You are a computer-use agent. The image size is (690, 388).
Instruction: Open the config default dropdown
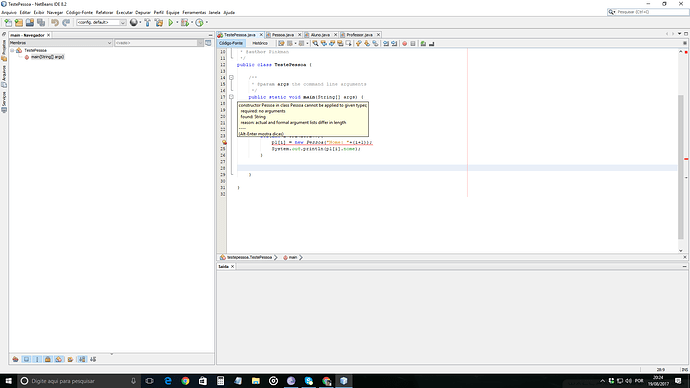101,22
